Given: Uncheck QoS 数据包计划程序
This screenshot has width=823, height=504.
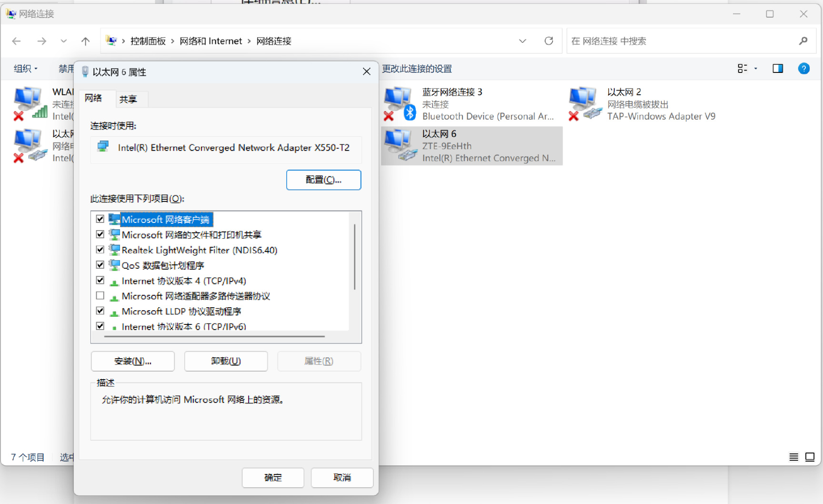Looking at the screenshot, I should (x=100, y=264).
